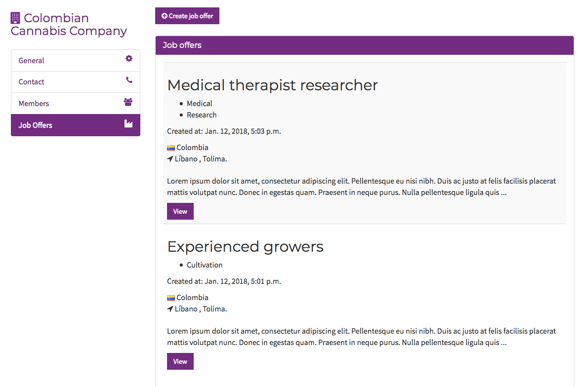Click the plus icon on Create job offer
The image size is (588, 387).
[x=165, y=16]
